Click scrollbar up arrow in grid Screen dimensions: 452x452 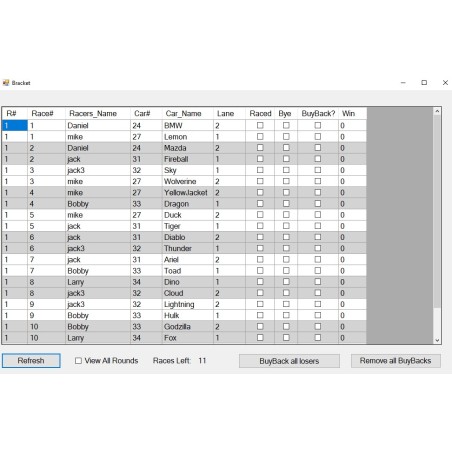(437, 111)
